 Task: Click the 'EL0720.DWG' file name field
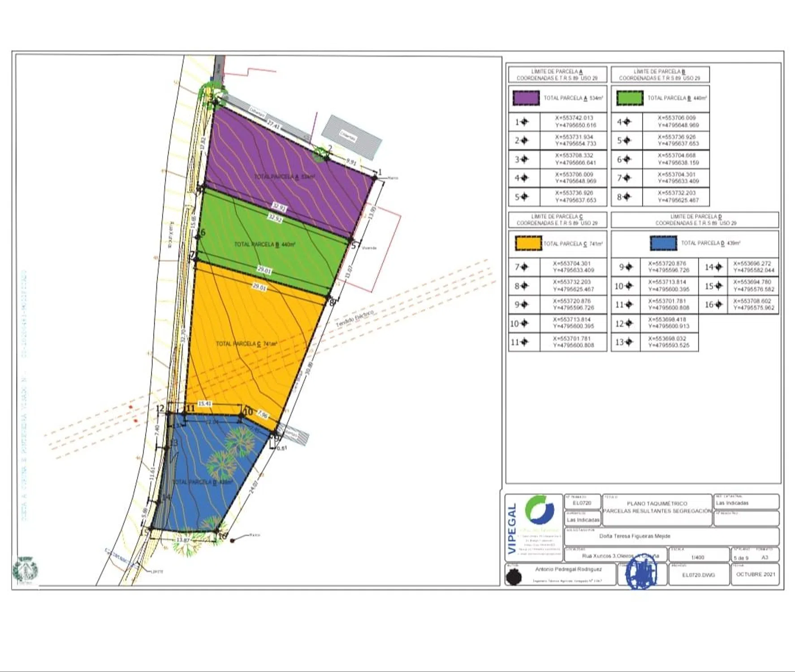point(698,575)
